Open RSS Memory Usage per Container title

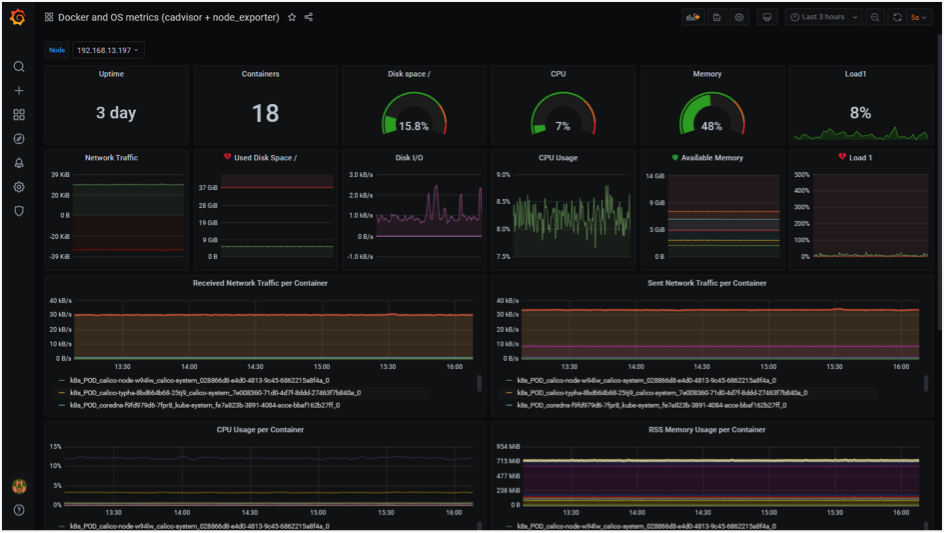(707, 430)
